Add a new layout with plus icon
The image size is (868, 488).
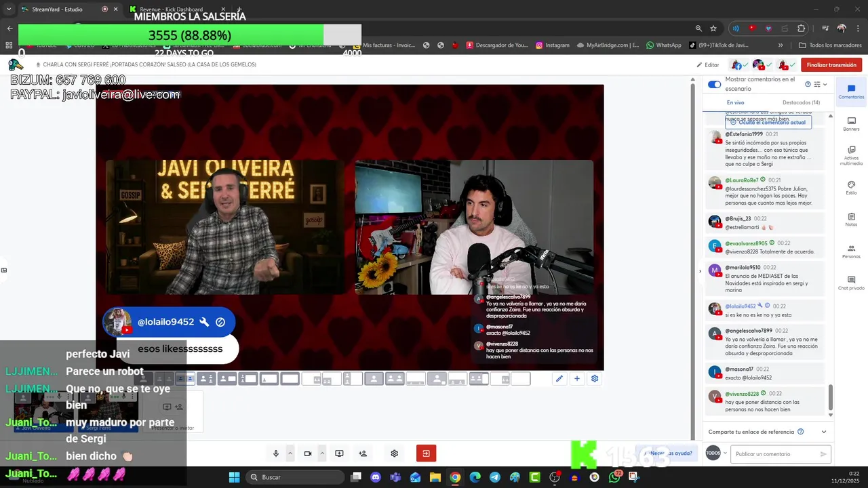pos(577,379)
